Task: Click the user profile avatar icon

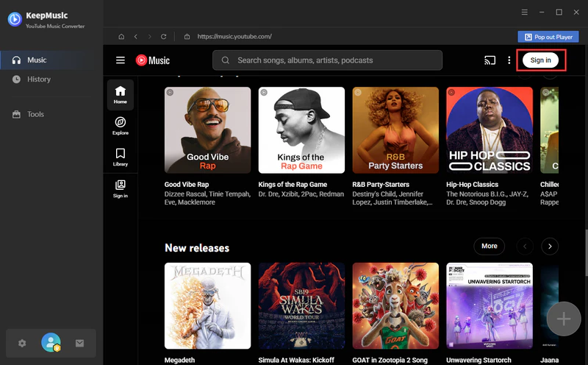Action: point(51,342)
